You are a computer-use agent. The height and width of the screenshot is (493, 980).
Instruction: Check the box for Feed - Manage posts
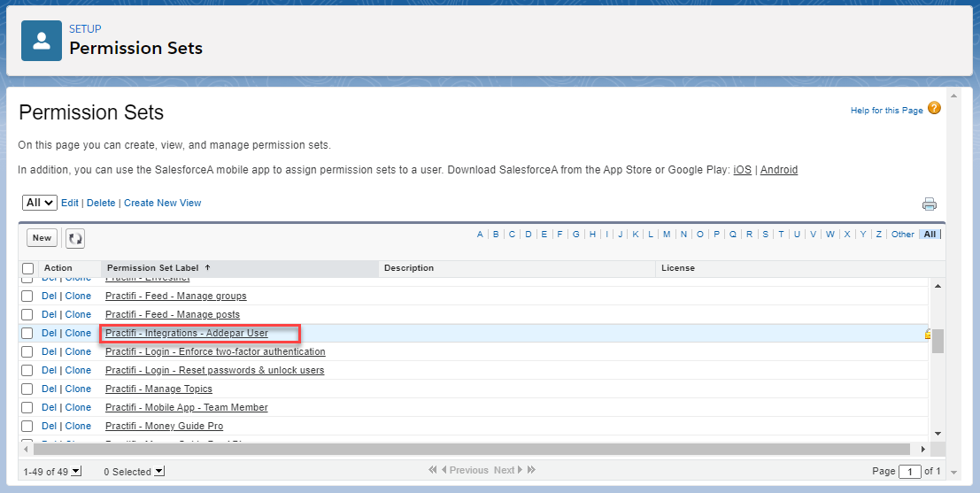coord(27,315)
